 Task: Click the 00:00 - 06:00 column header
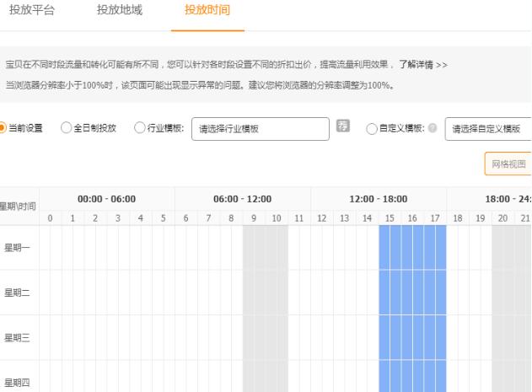(x=106, y=199)
